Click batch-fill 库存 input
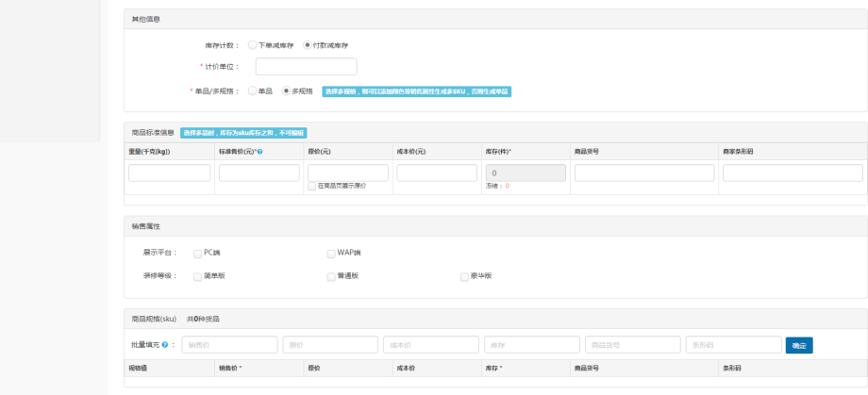 coord(531,346)
